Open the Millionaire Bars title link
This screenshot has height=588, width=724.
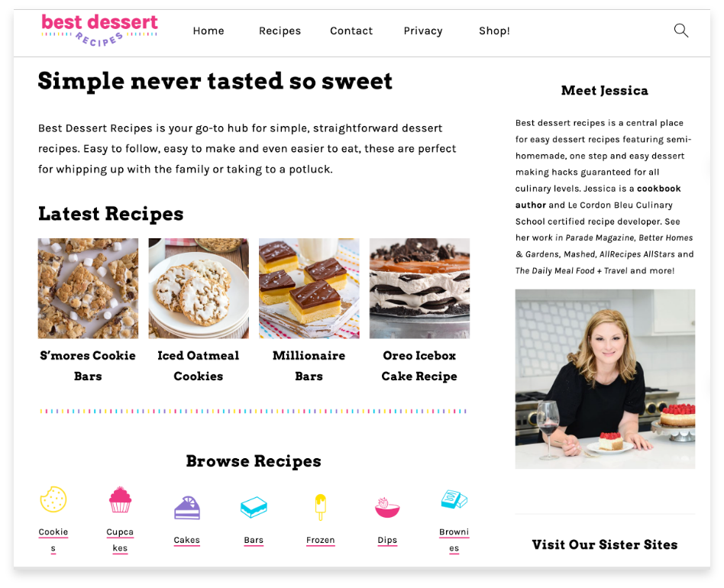pyautogui.click(x=309, y=366)
